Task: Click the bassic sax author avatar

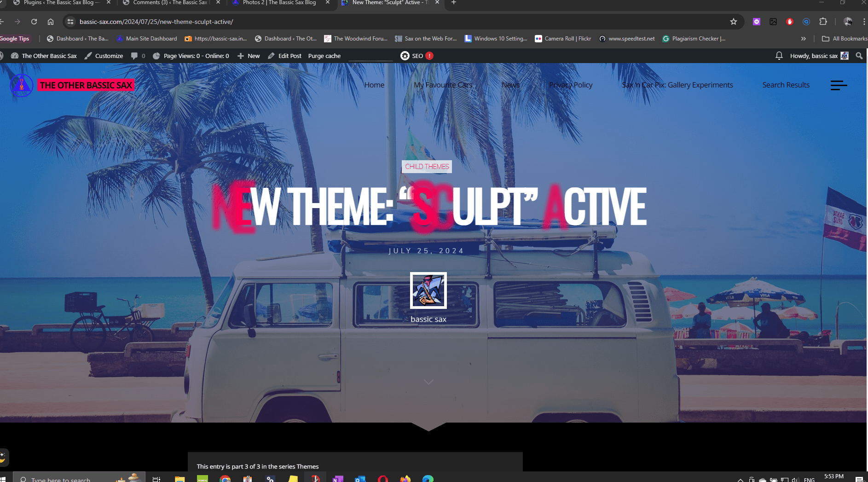Action: (428, 290)
